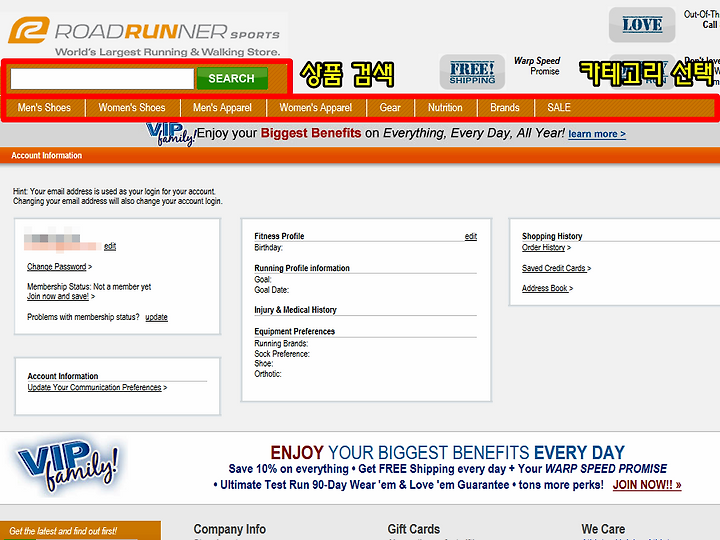Open the Change Password link
This screenshot has width=720, height=540.
[x=57, y=267]
